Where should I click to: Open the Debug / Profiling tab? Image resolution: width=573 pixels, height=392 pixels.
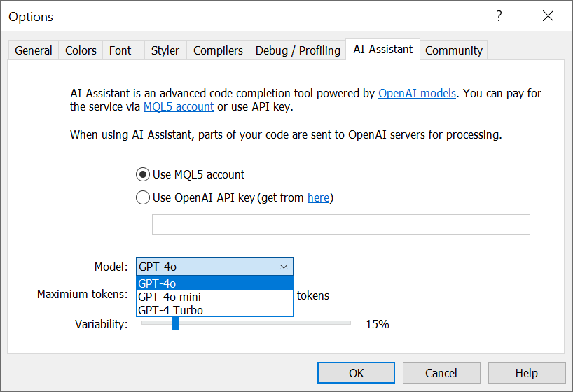click(298, 50)
